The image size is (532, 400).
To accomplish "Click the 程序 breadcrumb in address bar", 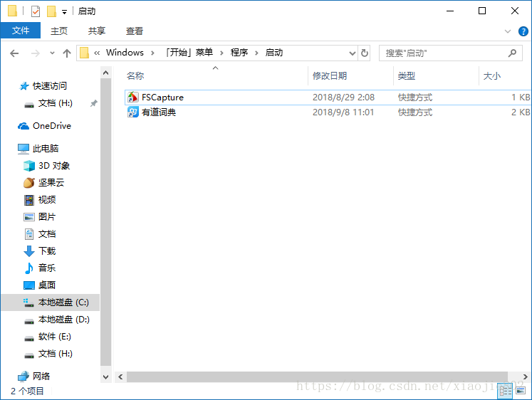I will tap(239, 53).
